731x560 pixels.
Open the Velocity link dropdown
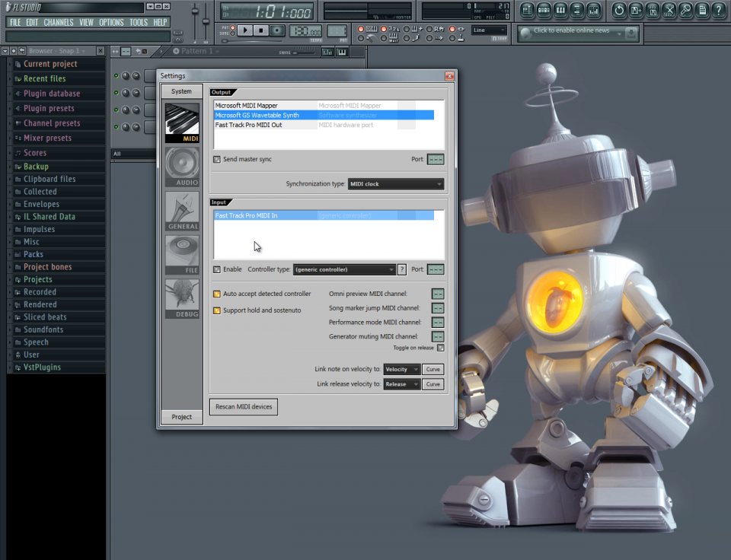(401, 370)
